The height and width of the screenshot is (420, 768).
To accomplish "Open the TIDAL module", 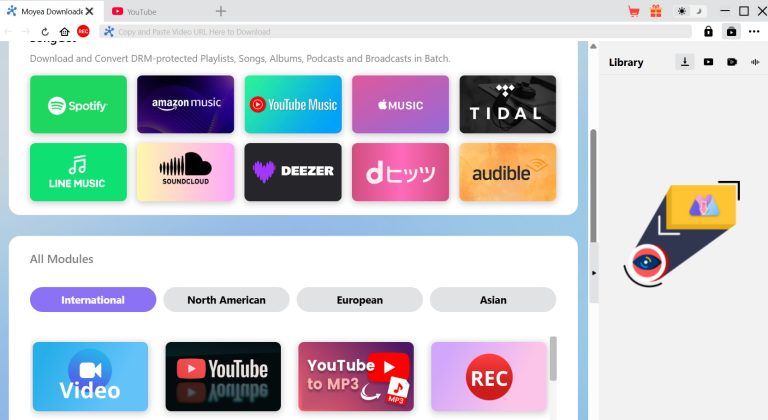I will (x=507, y=104).
